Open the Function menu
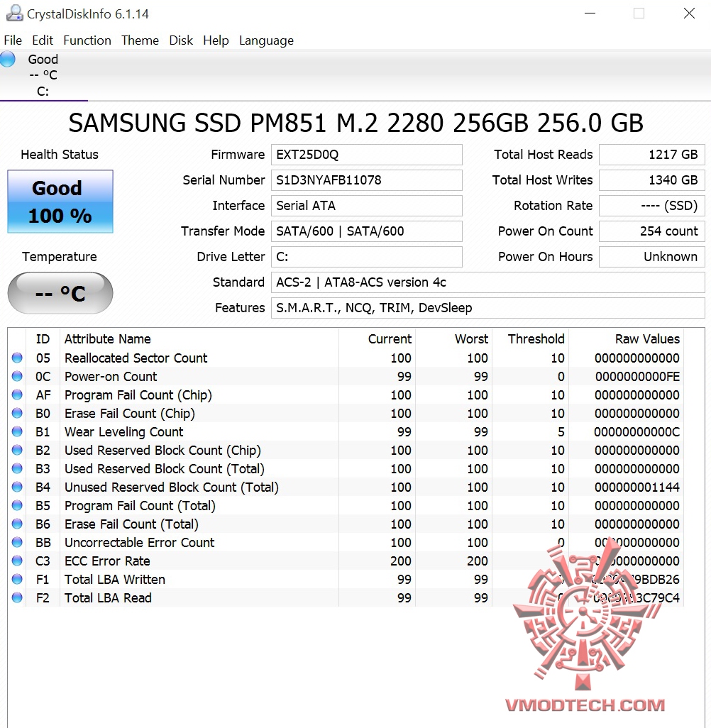This screenshot has height=728, width=711. coord(87,40)
